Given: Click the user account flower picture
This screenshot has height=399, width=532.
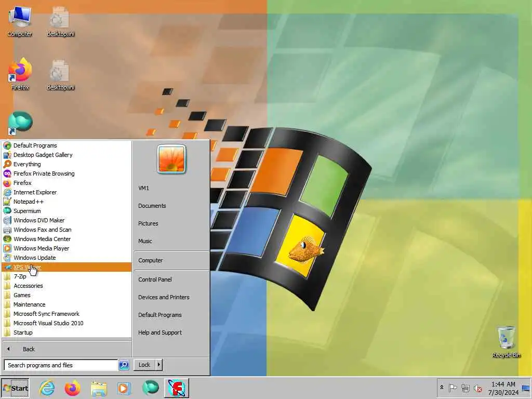Looking at the screenshot, I should coord(171,159).
